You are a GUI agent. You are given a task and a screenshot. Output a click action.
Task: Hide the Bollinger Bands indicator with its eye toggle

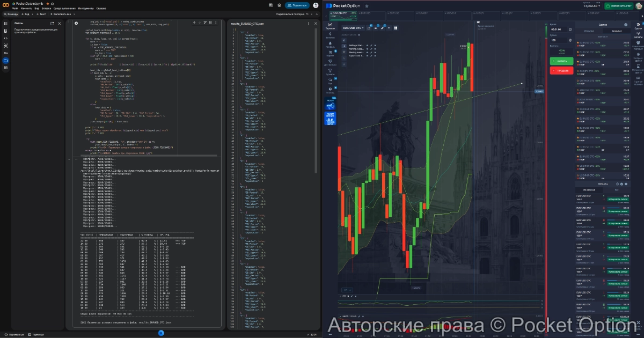[x=367, y=46]
